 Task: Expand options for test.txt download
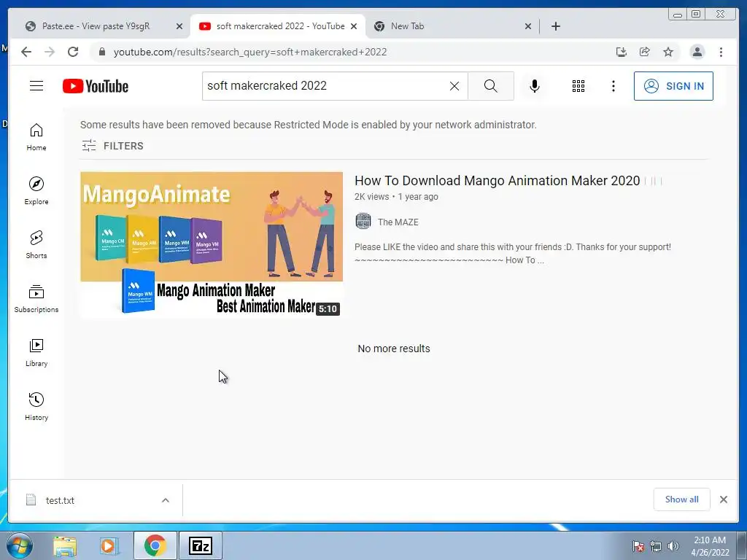[166, 500]
